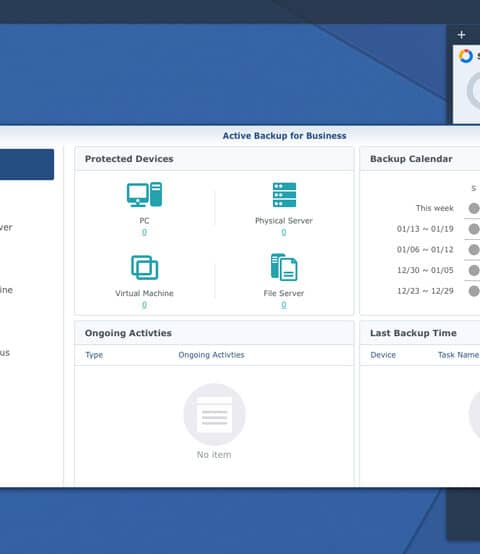Screen dimensions: 480x554
Task: Click the Virtual Machine icon
Action: 144,267
